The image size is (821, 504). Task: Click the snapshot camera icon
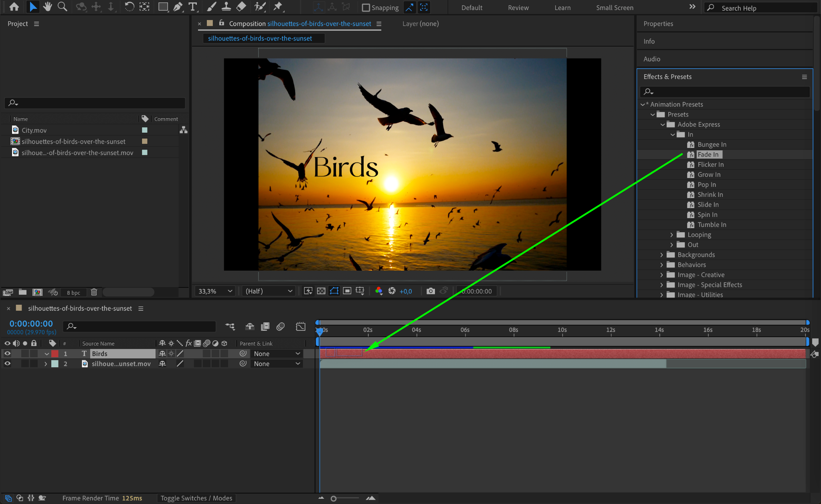click(431, 291)
